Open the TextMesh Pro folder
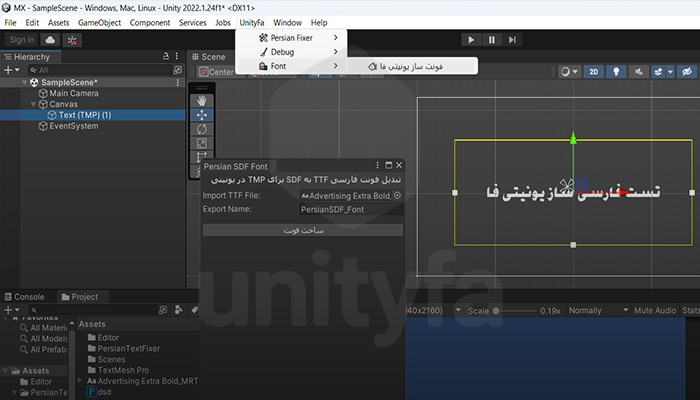Image resolution: width=700 pixels, height=400 pixels. click(x=118, y=370)
